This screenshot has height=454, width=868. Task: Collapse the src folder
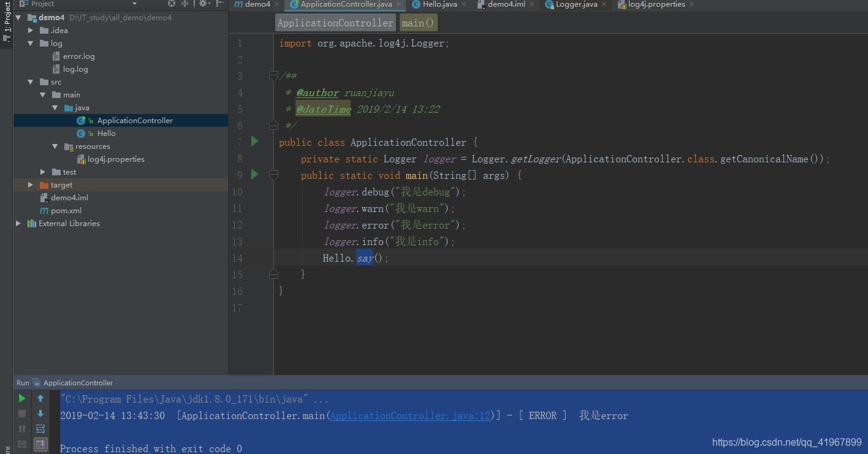(31, 82)
